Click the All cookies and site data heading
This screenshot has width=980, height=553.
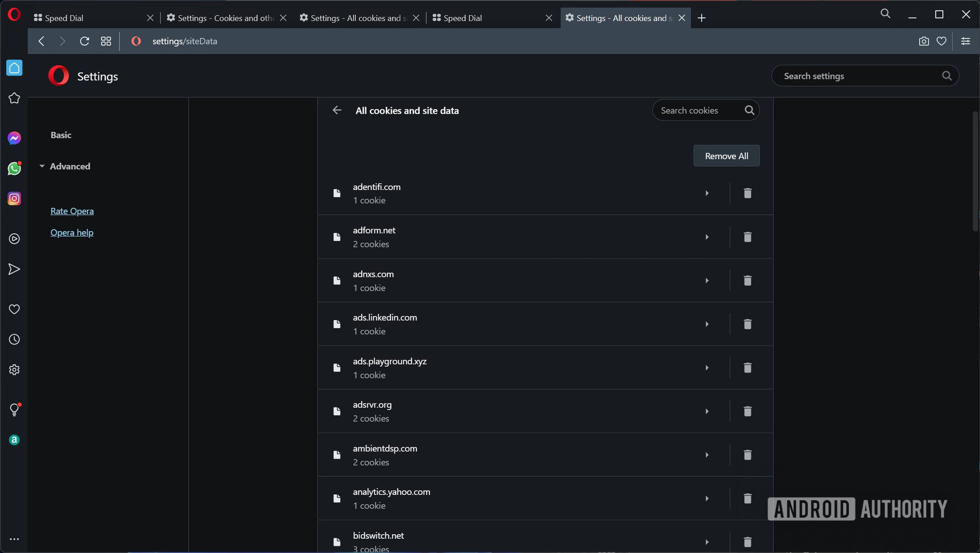click(407, 111)
